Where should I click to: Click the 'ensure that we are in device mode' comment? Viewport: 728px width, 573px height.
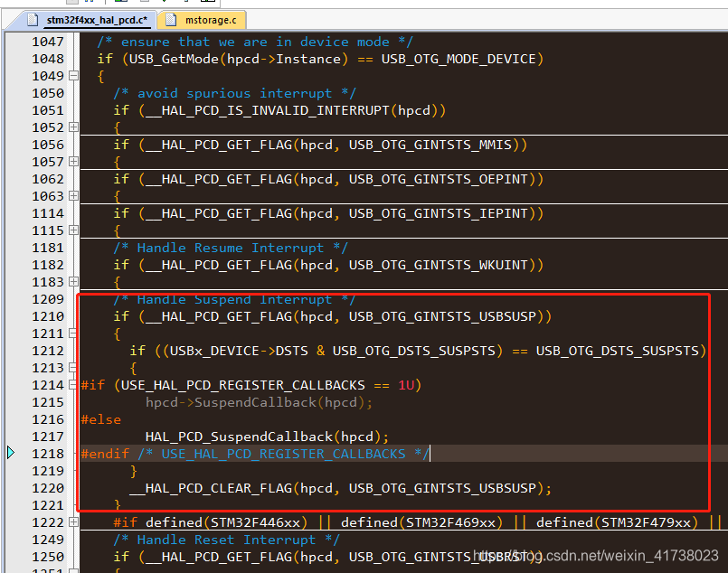255,42
